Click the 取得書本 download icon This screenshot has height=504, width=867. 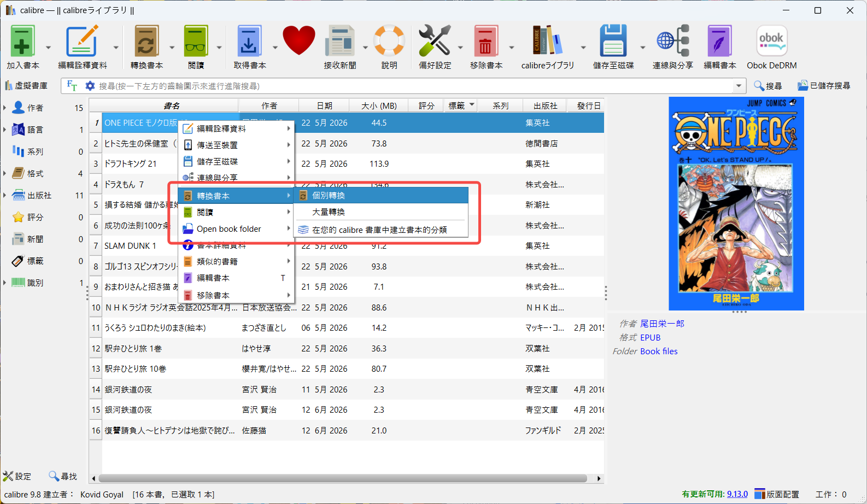(x=249, y=41)
